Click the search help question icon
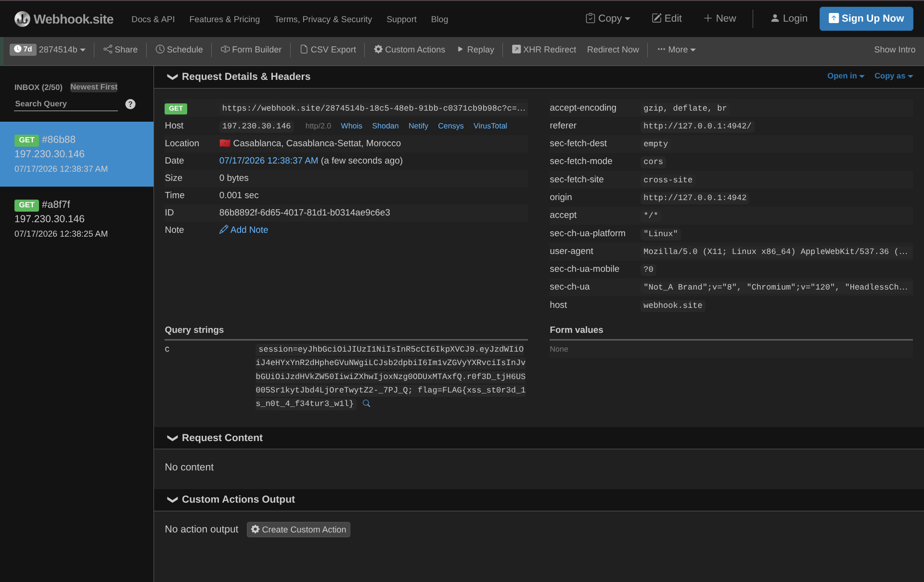This screenshot has height=582, width=924. point(130,104)
